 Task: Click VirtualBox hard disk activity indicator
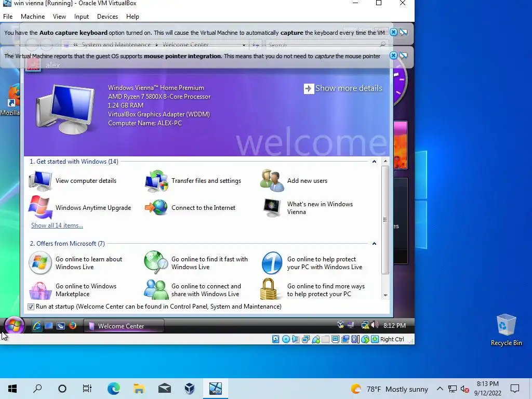(x=276, y=339)
